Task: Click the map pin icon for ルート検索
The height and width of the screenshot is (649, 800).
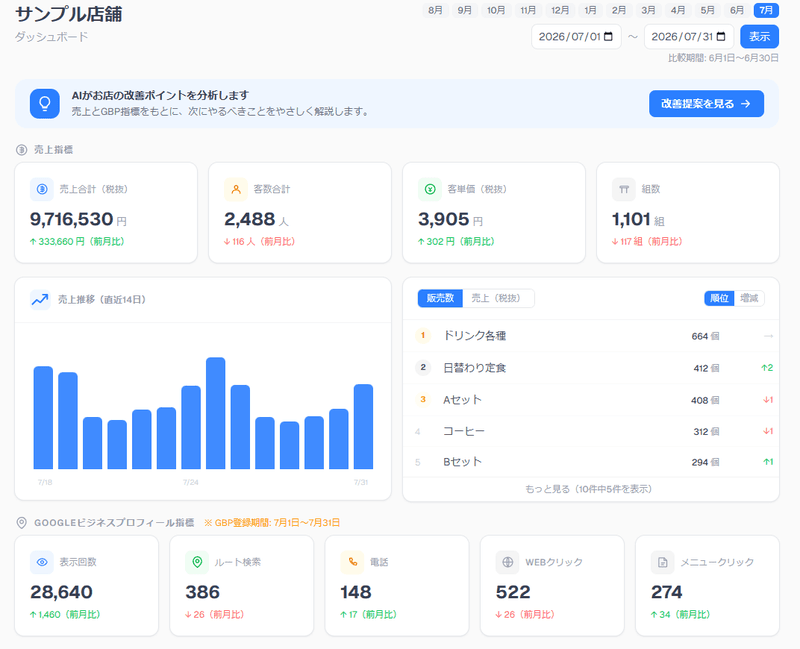Action: (x=197, y=562)
